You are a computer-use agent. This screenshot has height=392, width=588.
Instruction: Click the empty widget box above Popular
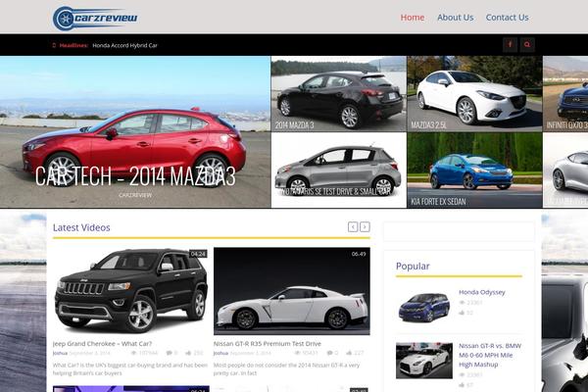(x=459, y=231)
